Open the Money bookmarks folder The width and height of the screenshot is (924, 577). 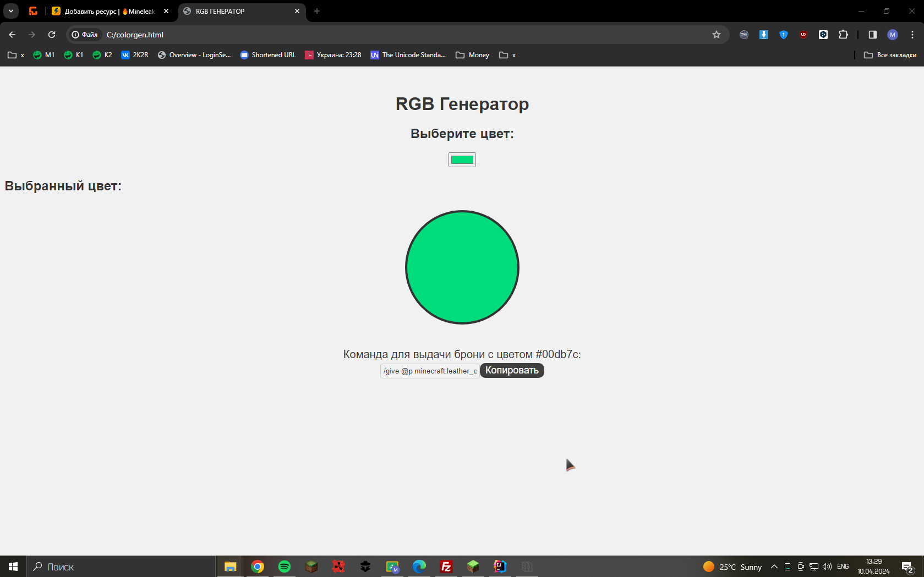click(472, 55)
